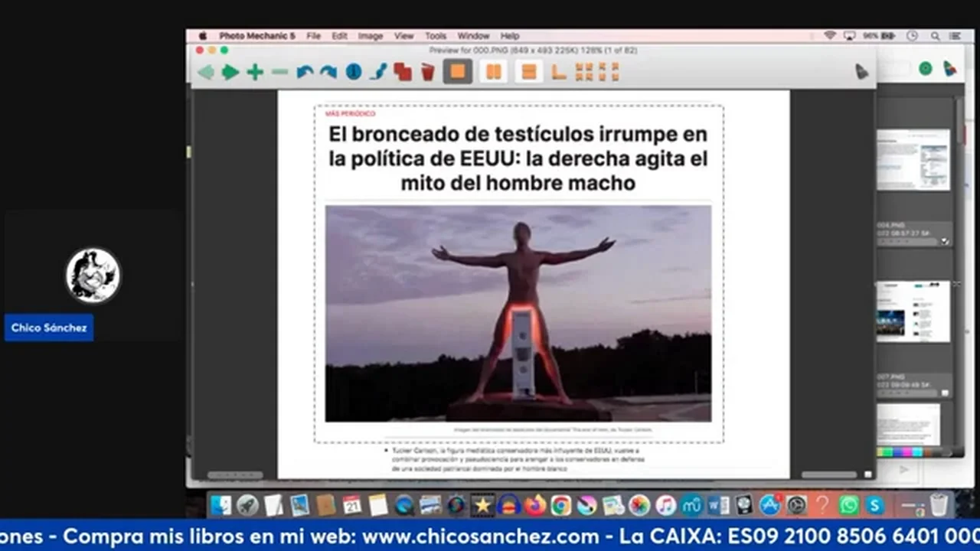Open the Image menu
Screen dimensions: 980x551
pyautogui.click(x=371, y=36)
